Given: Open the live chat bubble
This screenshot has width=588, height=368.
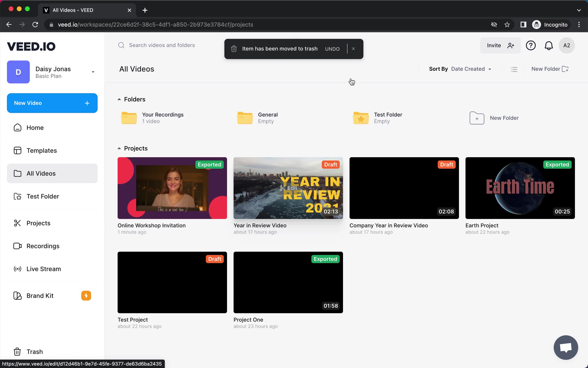Looking at the screenshot, I should click(566, 347).
